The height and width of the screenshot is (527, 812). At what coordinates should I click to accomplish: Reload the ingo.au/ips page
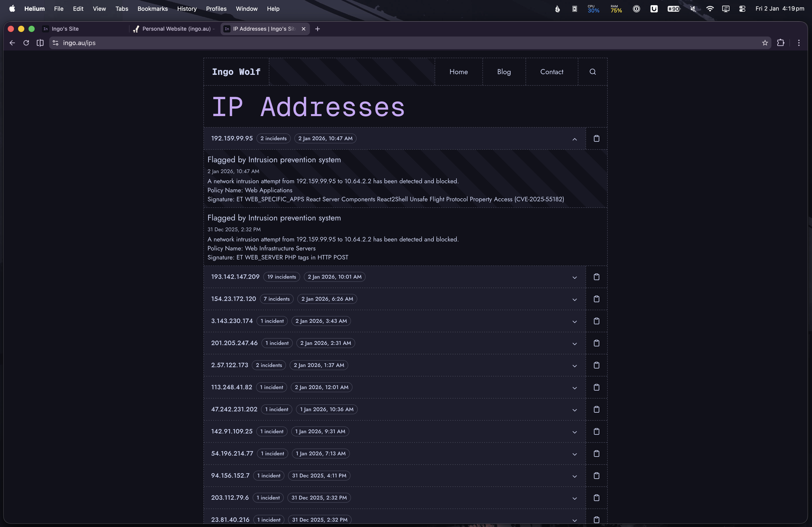click(x=26, y=43)
